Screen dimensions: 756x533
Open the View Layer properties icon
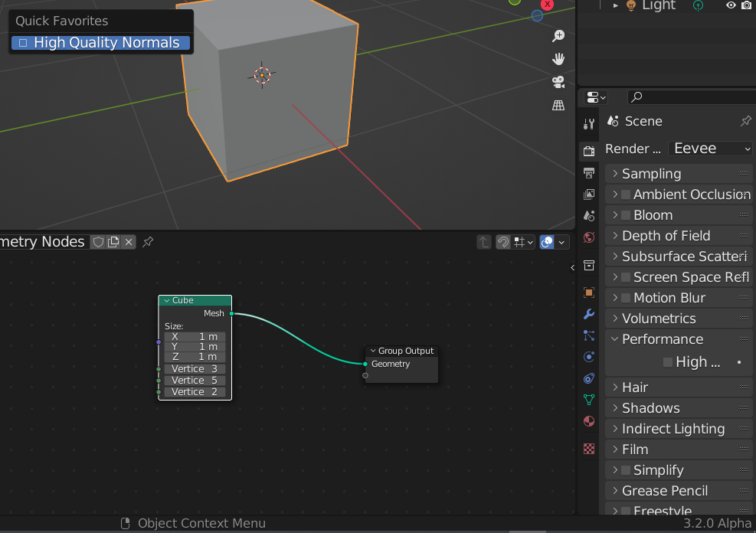589,195
